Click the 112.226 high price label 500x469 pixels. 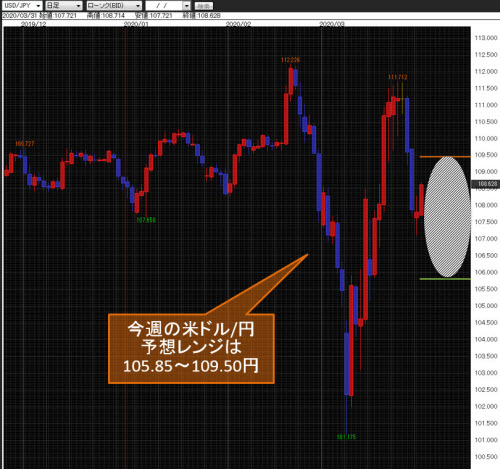[290, 60]
